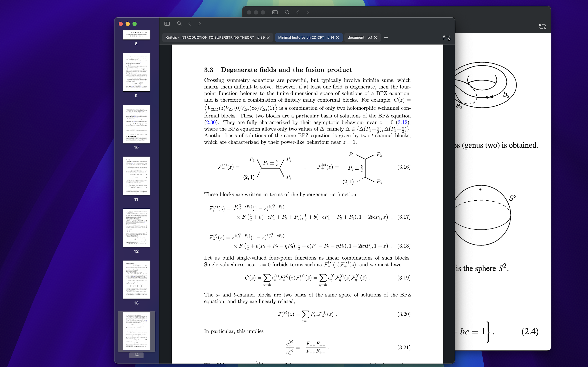588x367 pixels.
Task: Go back with the left chevron
Action: coord(190,23)
